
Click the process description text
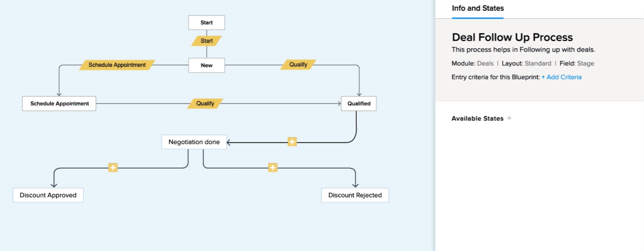click(523, 50)
